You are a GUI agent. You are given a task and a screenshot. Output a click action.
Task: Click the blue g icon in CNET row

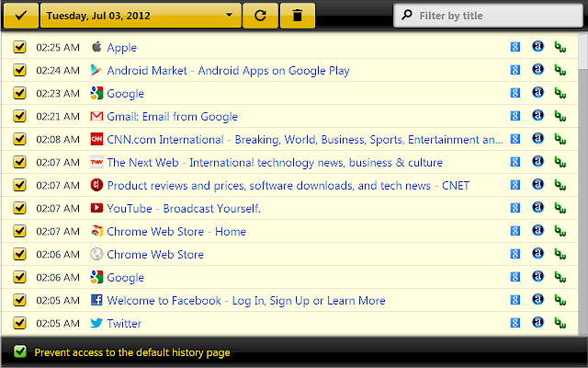[515, 185]
